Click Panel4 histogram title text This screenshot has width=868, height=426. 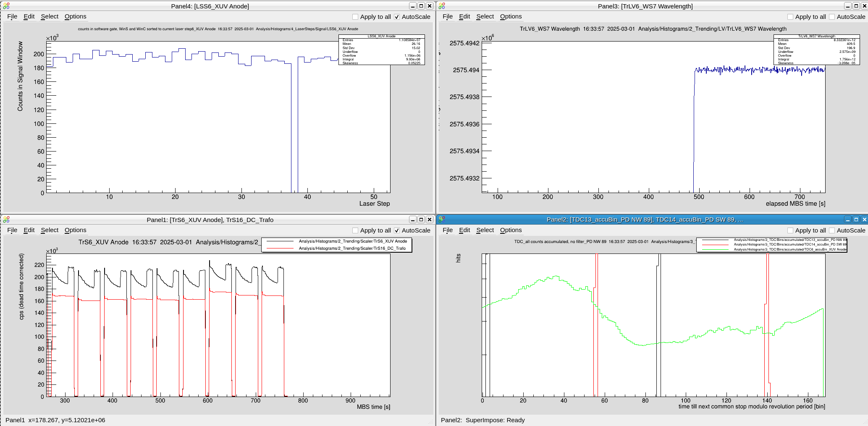tap(218, 29)
